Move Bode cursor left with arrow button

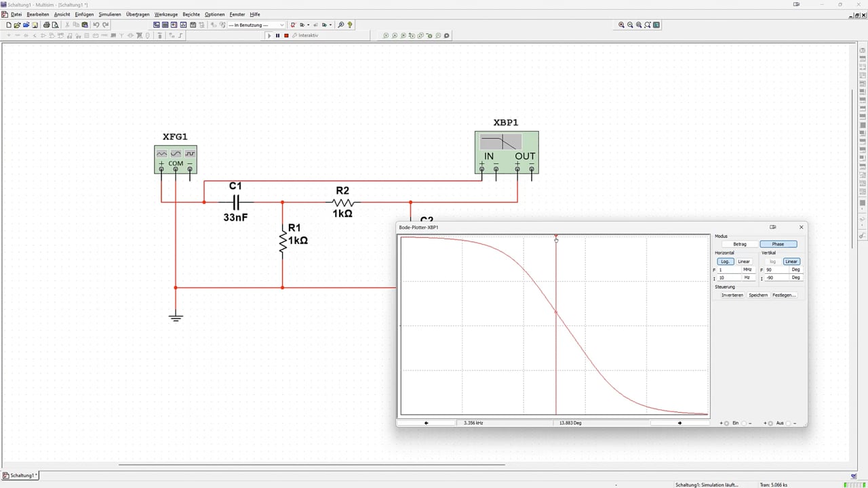(x=426, y=423)
